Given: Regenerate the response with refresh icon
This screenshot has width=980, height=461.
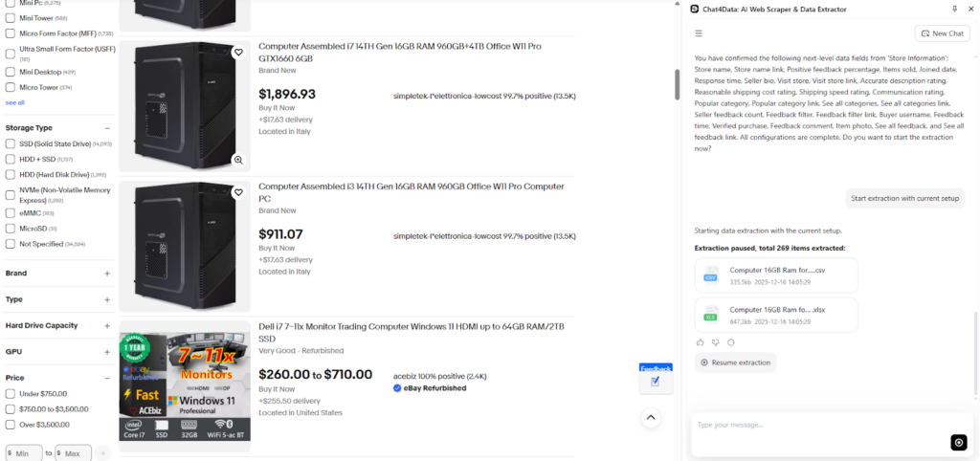Looking at the screenshot, I should 730,342.
